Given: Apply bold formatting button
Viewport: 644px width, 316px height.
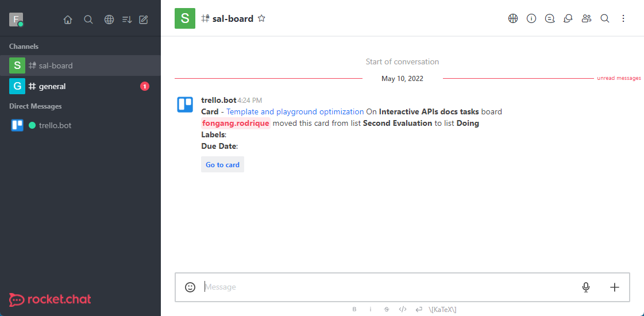Looking at the screenshot, I should (x=354, y=310).
